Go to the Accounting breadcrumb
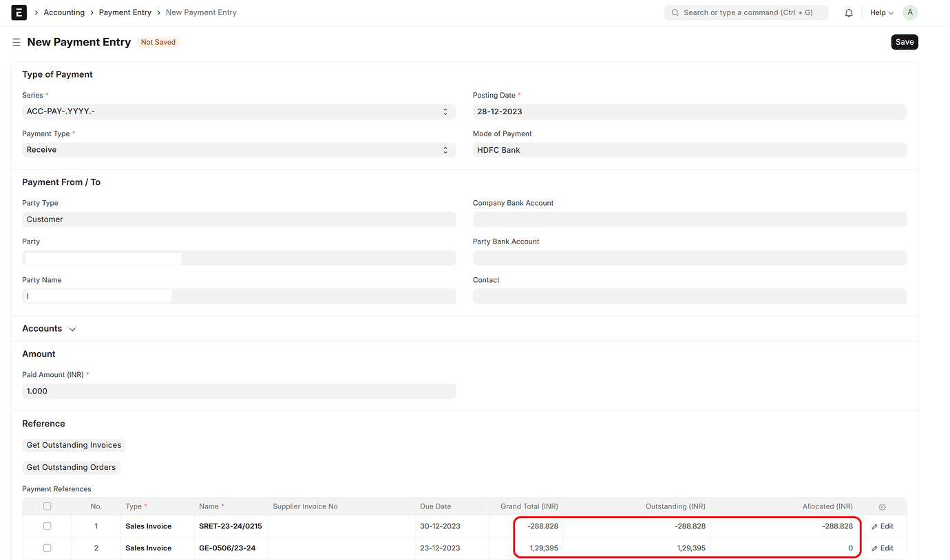Image resolution: width=950 pixels, height=560 pixels. [x=63, y=12]
